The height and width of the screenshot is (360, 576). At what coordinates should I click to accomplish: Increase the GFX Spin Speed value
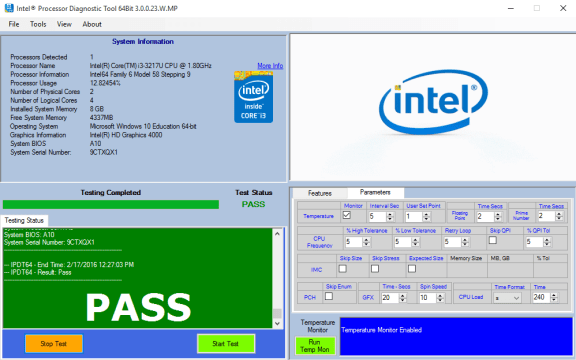[440, 295]
